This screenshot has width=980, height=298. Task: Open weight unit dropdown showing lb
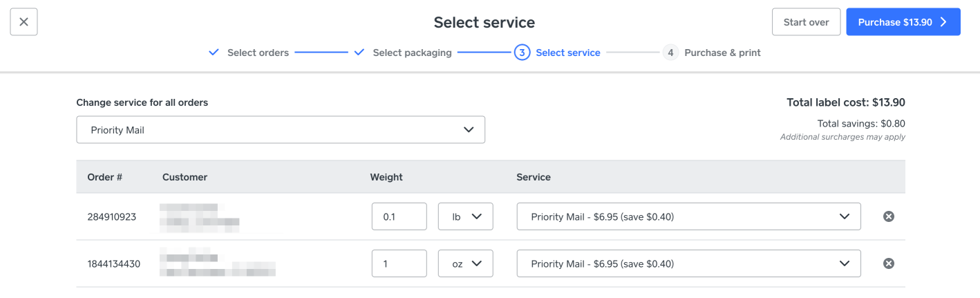[466, 216]
